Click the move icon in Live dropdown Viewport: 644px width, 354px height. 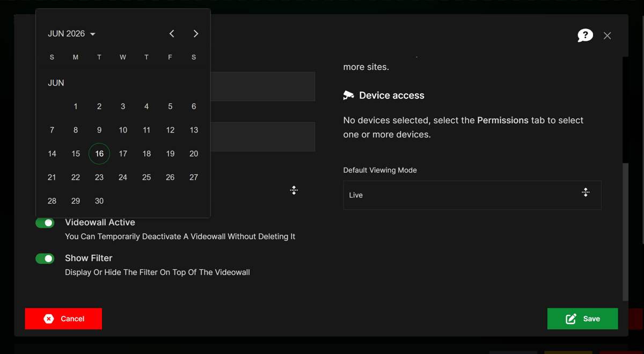(586, 192)
